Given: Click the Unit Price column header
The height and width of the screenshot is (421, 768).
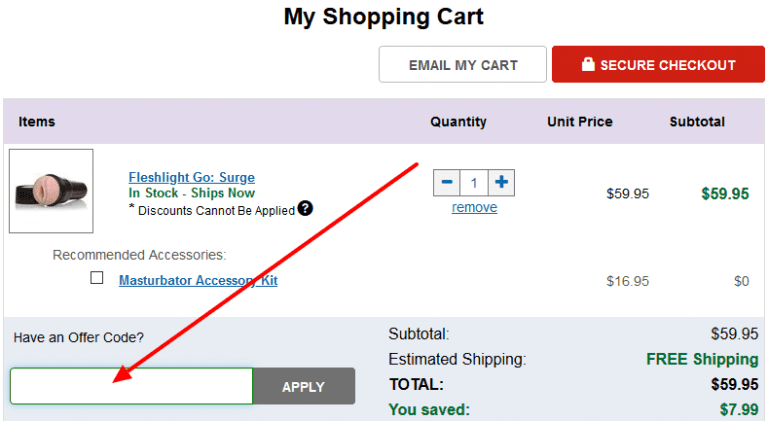Looking at the screenshot, I should [580, 121].
